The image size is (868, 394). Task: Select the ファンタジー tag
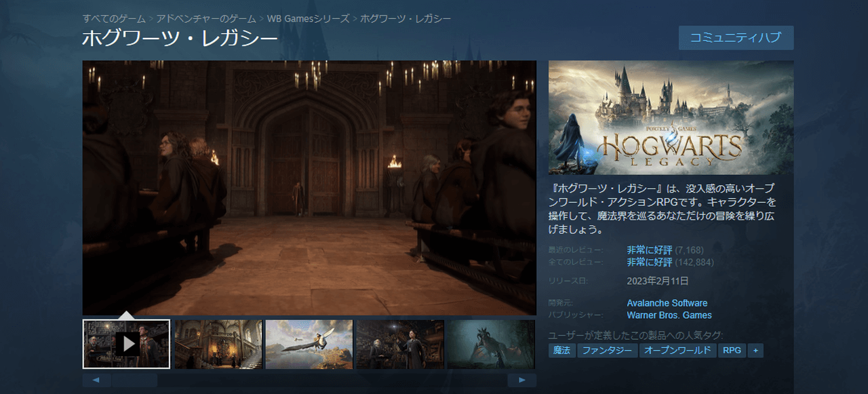tap(608, 351)
